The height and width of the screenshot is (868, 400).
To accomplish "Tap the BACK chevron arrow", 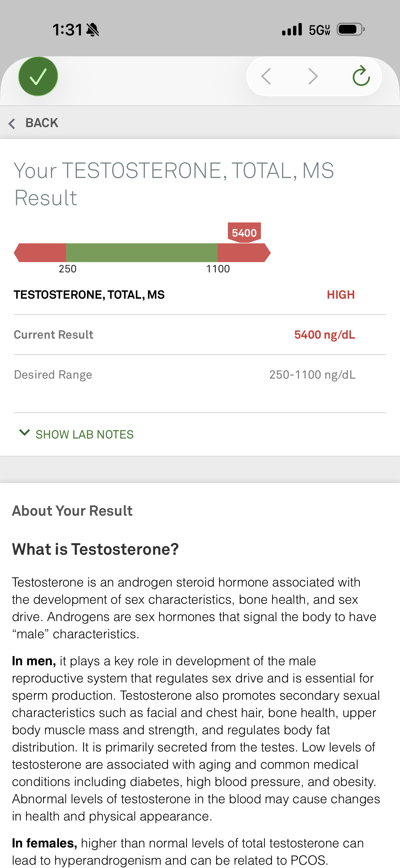I will [x=12, y=123].
